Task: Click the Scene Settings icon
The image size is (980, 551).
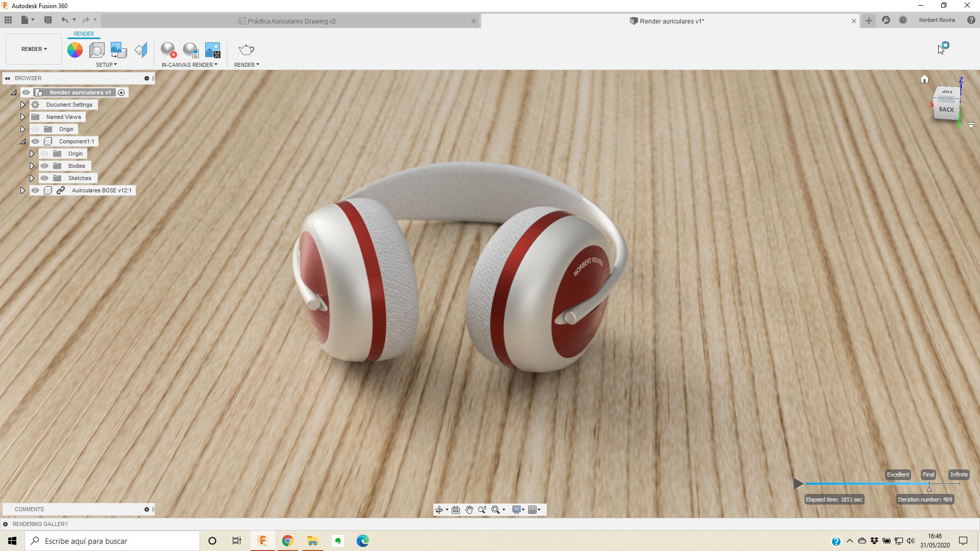Action: pyautogui.click(x=96, y=50)
